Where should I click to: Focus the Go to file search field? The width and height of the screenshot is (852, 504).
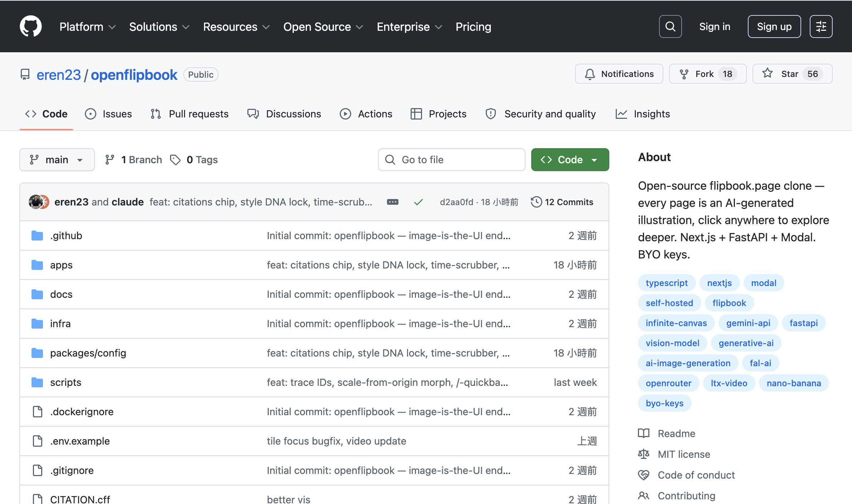click(x=451, y=160)
